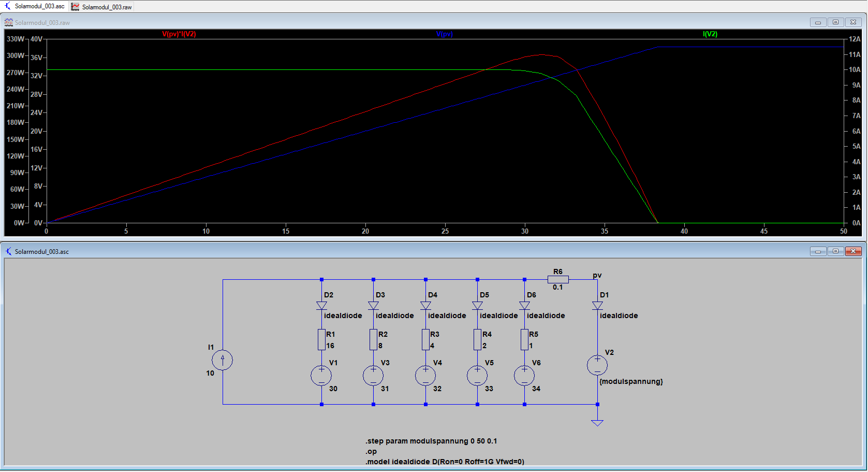Switch to the Solarmodul_003.asc tab

35,7
